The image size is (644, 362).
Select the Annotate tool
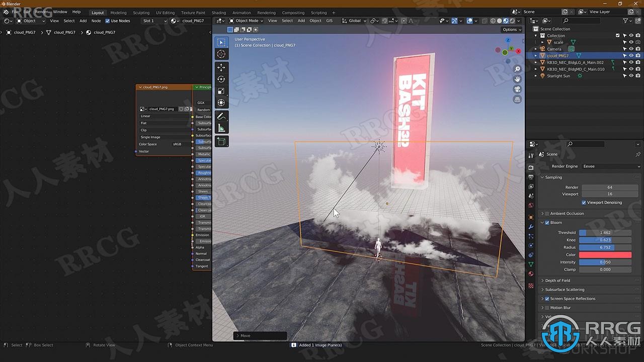point(221,116)
